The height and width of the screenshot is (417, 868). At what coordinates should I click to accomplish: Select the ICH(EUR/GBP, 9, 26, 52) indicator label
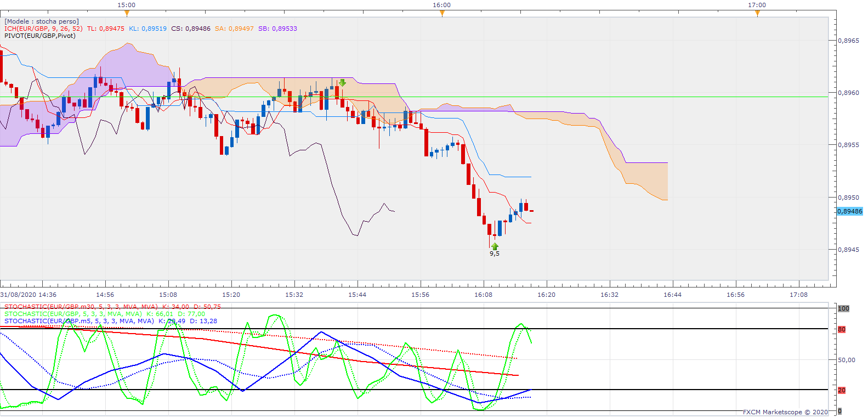[x=43, y=29]
